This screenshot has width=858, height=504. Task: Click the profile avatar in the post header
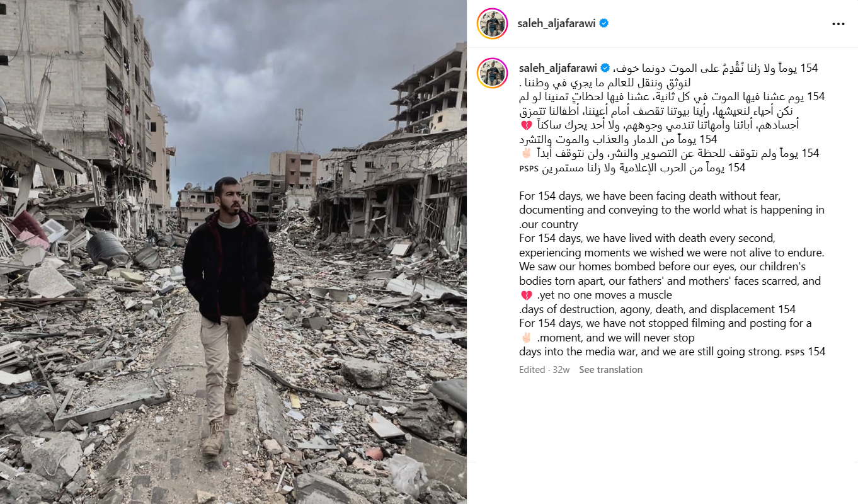493,24
